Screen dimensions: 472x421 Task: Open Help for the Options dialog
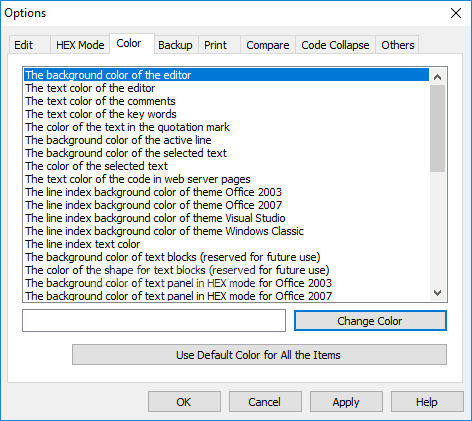[427, 402]
